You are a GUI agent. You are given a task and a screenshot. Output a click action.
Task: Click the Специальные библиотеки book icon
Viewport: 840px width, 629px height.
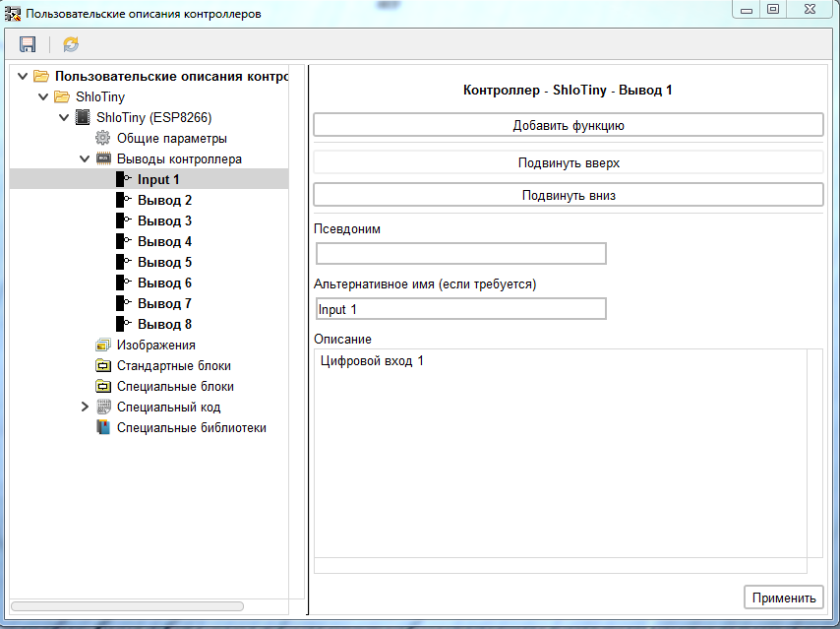(x=103, y=427)
